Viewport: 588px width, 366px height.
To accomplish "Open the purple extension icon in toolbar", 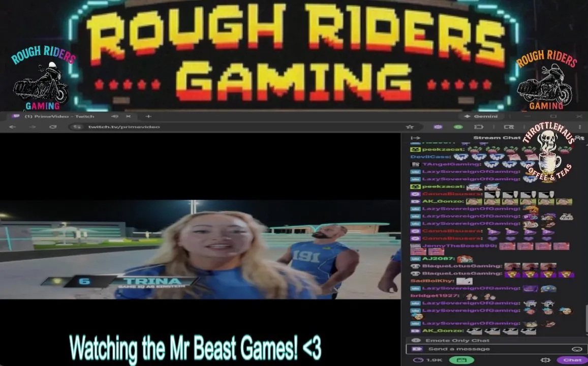I will coord(438,127).
